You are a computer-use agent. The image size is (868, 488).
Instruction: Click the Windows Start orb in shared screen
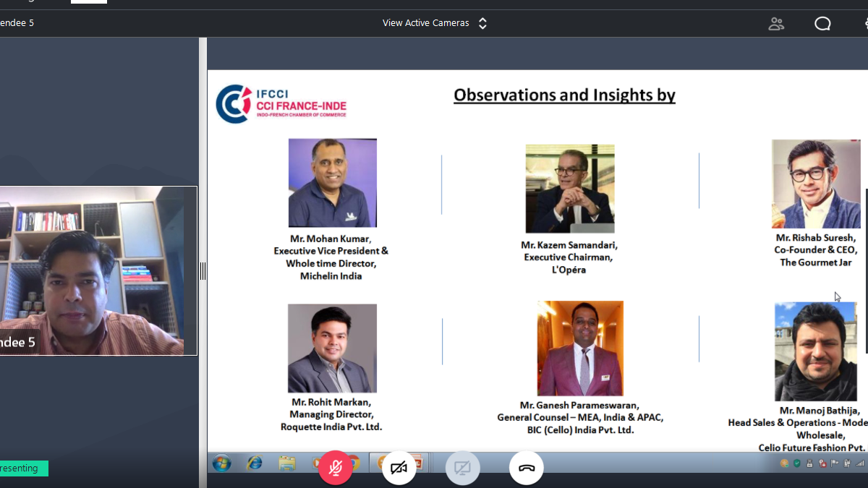pyautogui.click(x=221, y=463)
